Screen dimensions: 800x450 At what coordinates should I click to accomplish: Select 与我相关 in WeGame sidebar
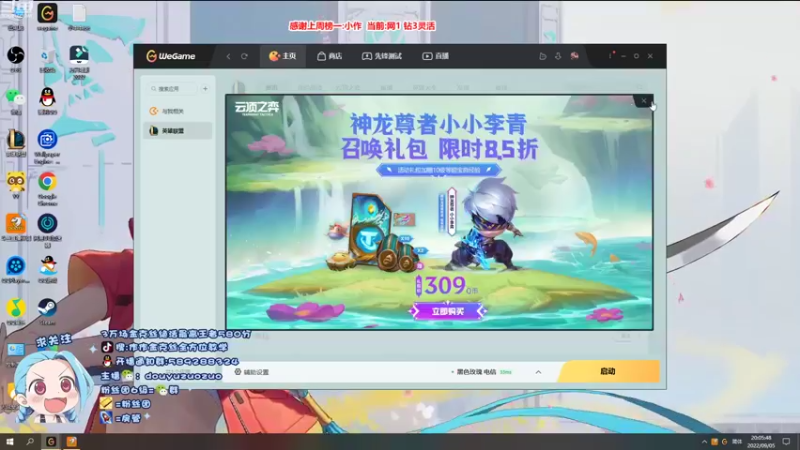[x=178, y=111]
